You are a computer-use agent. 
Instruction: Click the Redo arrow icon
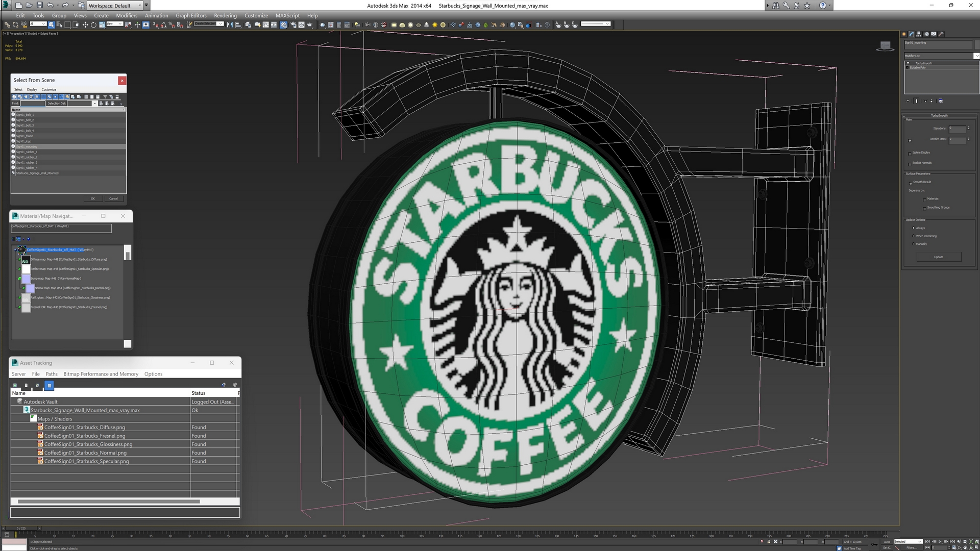[x=65, y=6]
